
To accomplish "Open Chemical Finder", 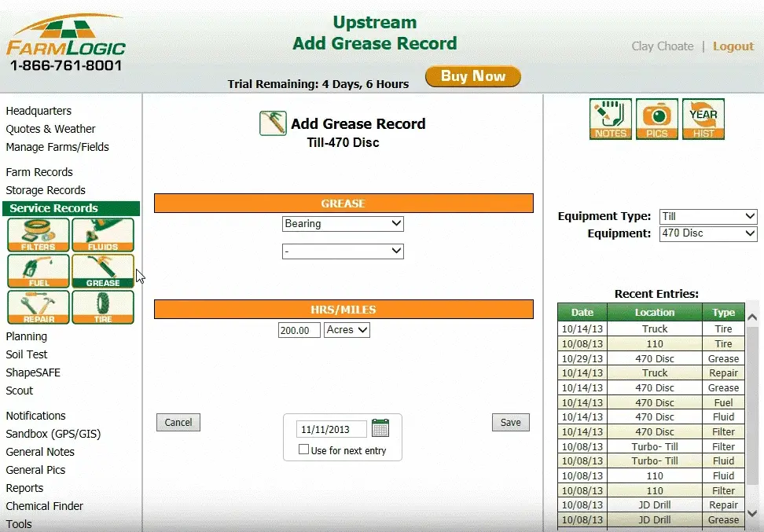I will click(x=44, y=506).
